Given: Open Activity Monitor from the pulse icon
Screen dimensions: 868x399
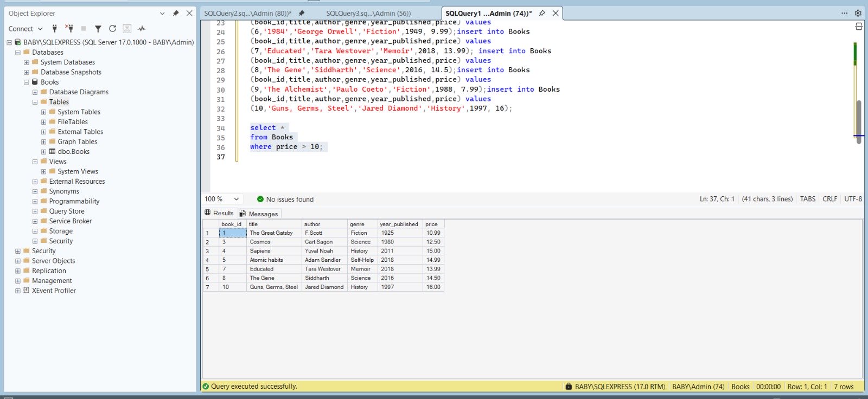Looking at the screenshot, I should pos(142,29).
